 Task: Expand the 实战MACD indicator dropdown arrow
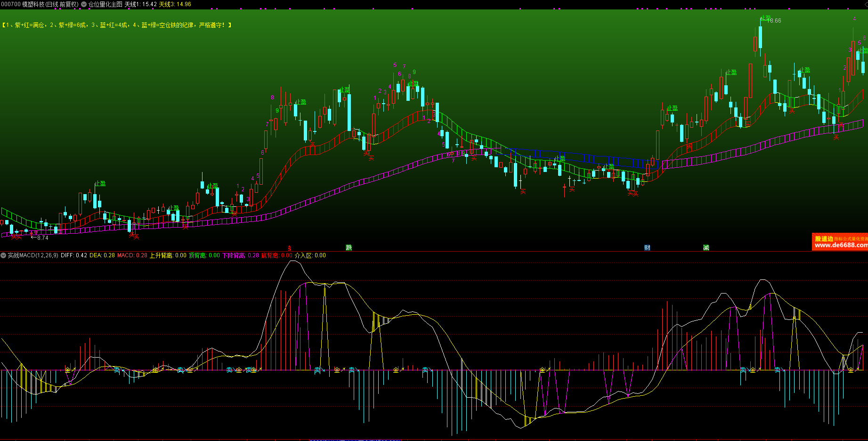point(3,255)
